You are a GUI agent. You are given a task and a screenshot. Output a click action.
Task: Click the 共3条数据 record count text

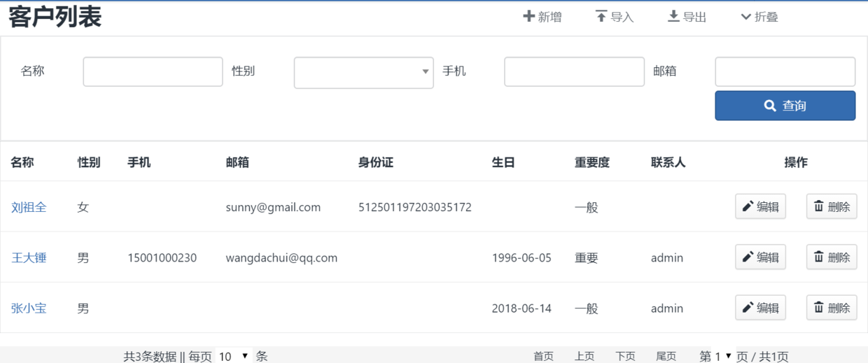pyautogui.click(x=150, y=357)
